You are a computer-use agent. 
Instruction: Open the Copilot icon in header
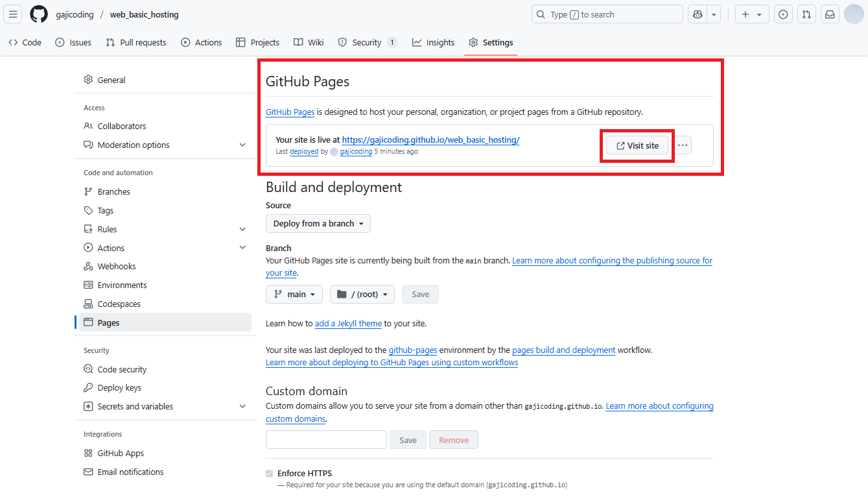click(698, 14)
